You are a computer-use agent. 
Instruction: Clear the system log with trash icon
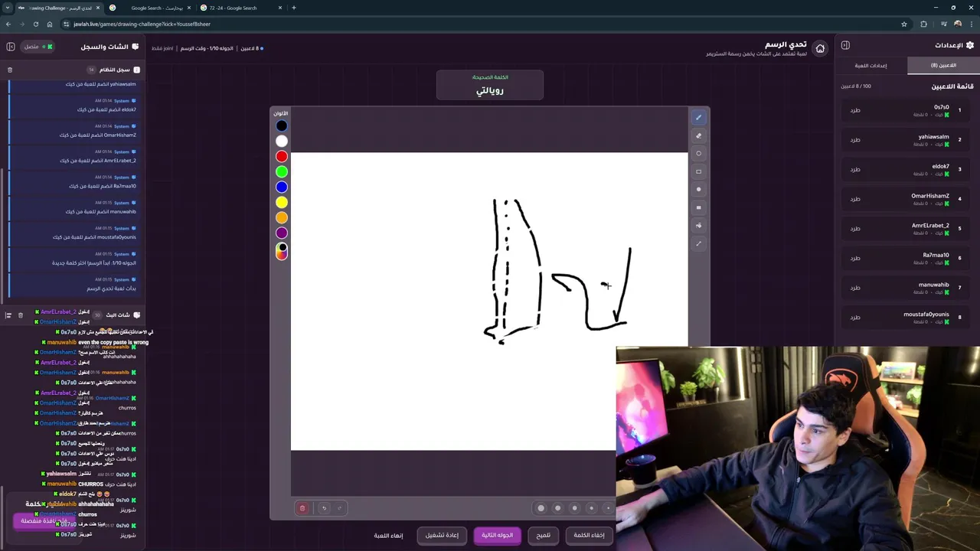point(10,70)
